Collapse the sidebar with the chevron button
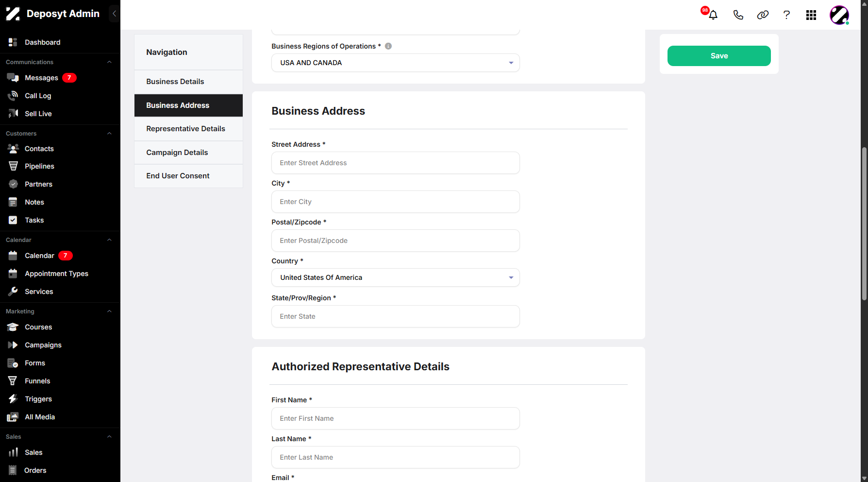Image resolution: width=868 pixels, height=482 pixels. tap(114, 14)
